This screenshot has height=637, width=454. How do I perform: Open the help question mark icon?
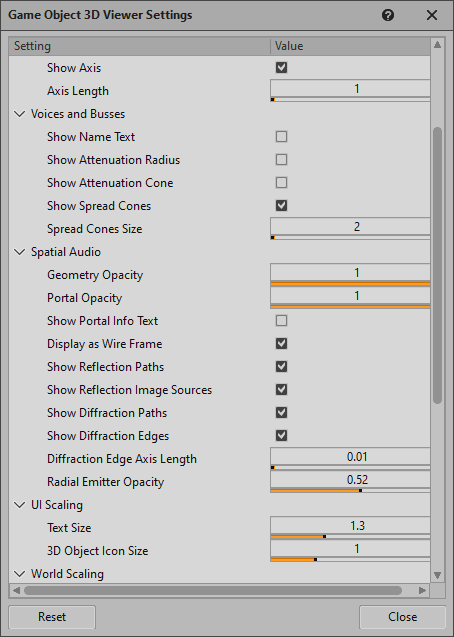(x=388, y=15)
